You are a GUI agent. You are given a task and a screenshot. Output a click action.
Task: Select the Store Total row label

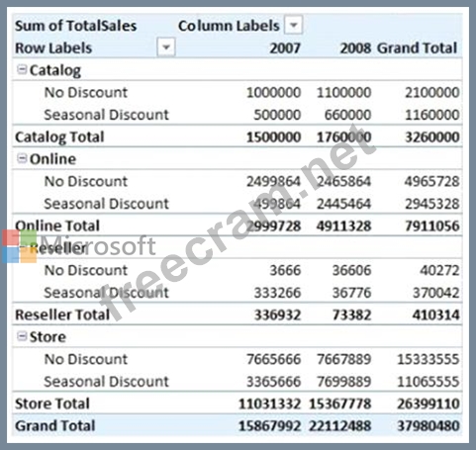(x=52, y=404)
